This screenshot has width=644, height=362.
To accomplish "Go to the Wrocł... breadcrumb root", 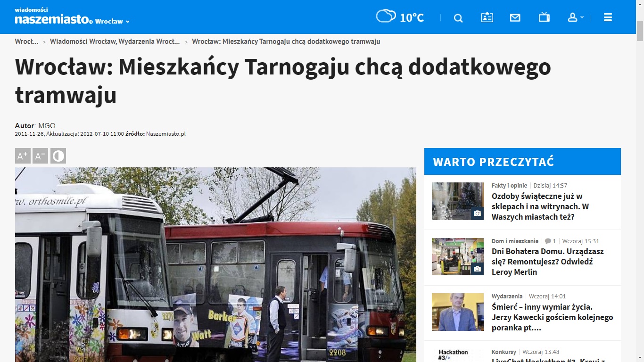I will [x=26, y=41].
